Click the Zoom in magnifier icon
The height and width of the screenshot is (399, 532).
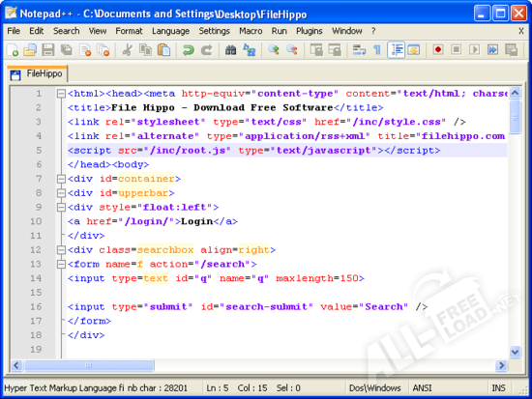point(274,50)
